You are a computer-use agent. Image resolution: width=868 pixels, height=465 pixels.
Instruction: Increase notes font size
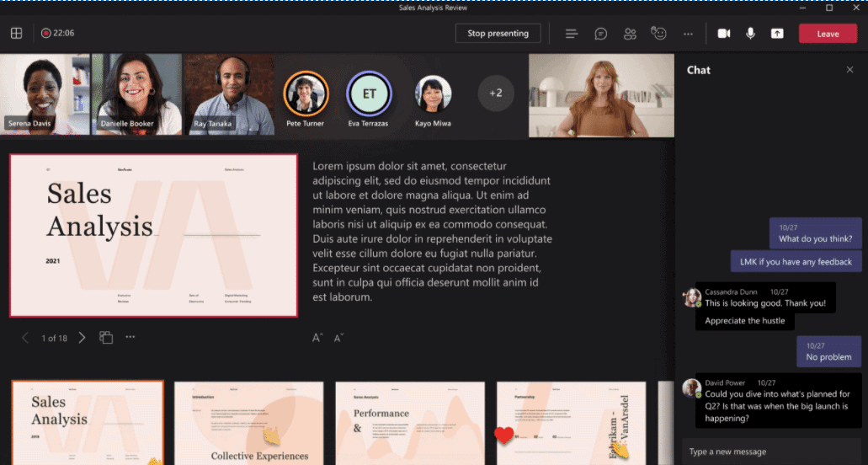coord(317,338)
